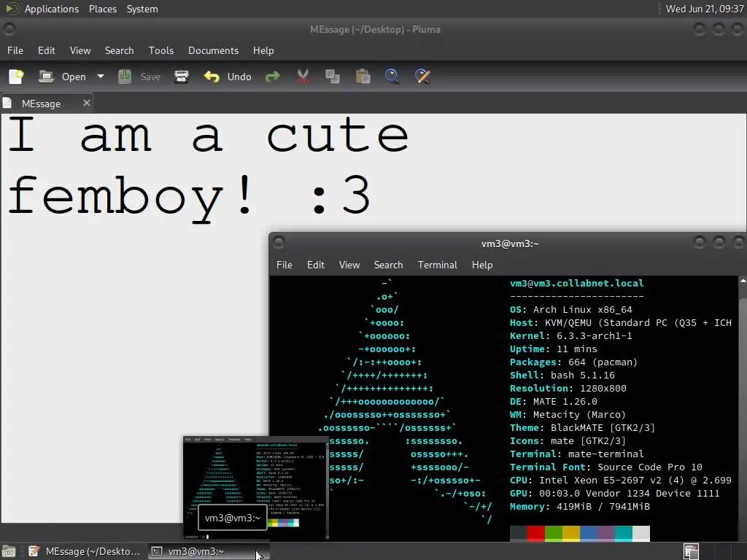Open terminal window File menu
Image resolution: width=747 pixels, height=560 pixels.
(285, 265)
